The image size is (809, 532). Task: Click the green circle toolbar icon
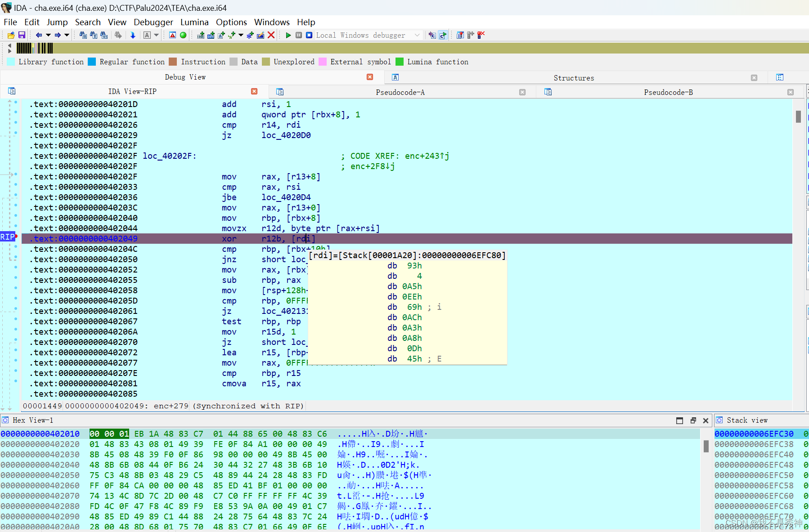[183, 35]
